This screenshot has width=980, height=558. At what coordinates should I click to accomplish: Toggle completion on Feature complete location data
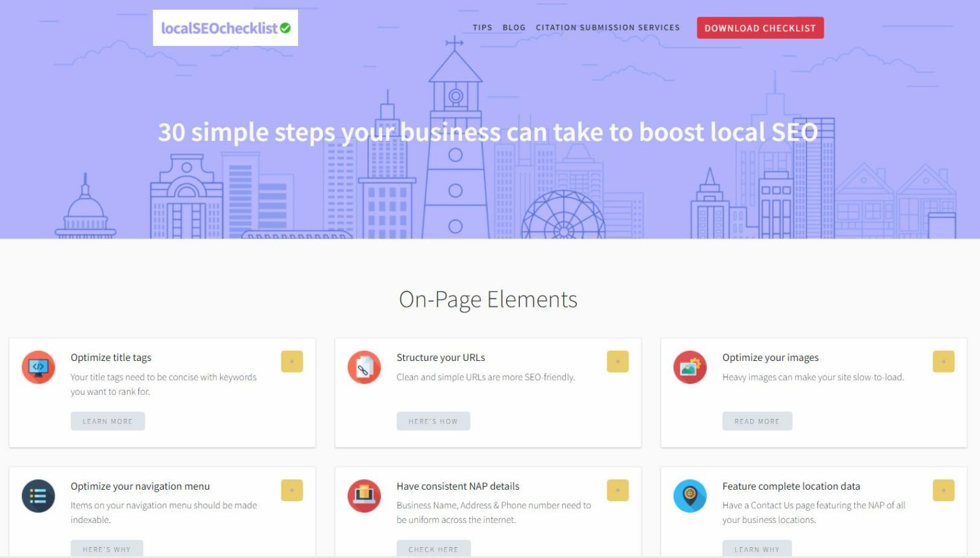[x=943, y=490]
